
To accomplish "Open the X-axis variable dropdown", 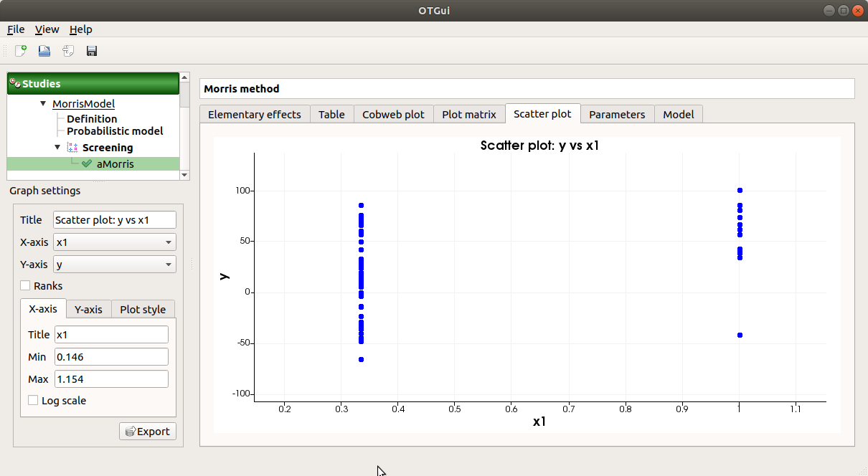I will pos(115,242).
